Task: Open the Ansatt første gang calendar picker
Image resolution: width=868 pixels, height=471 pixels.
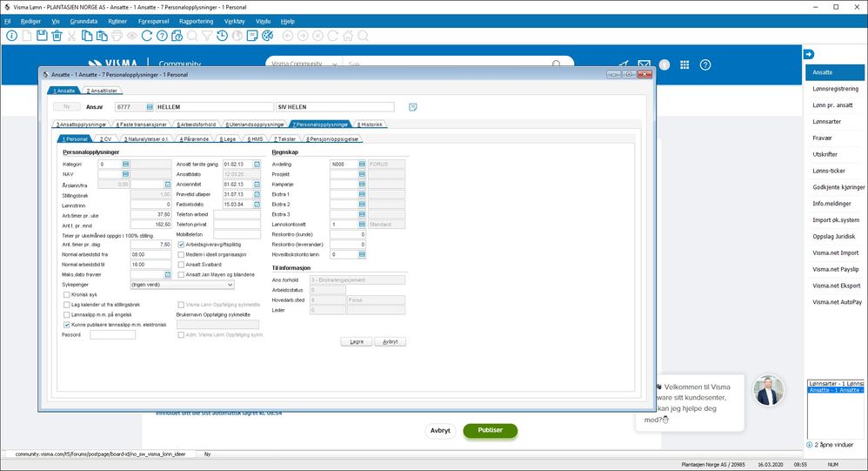Action: click(x=257, y=164)
